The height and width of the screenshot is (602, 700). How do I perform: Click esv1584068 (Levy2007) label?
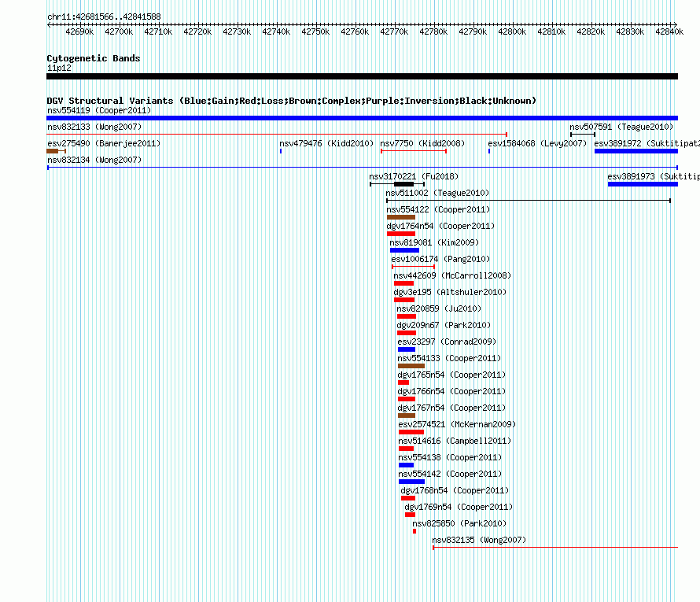[537, 143]
